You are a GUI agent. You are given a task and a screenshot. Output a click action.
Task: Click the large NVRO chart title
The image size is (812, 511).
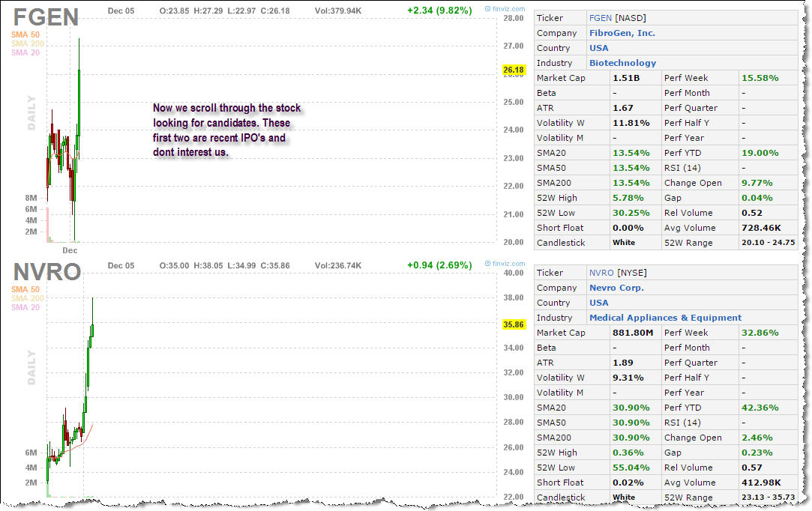click(46, 272)
